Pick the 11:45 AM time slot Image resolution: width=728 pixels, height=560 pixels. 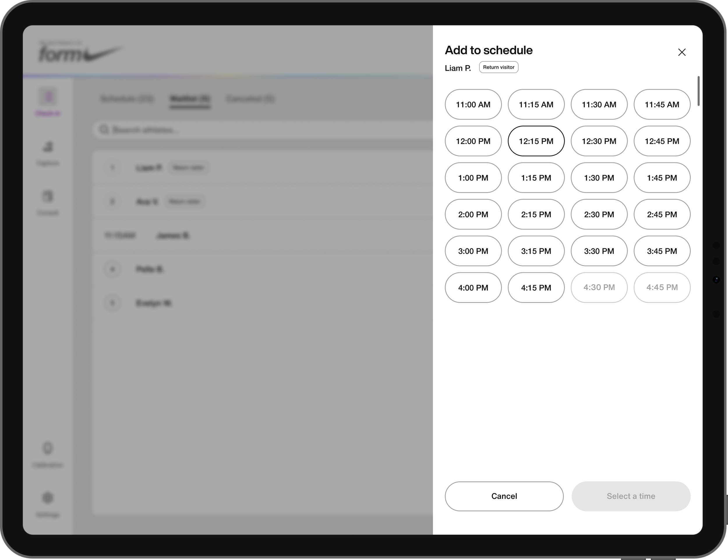point(662,104)
